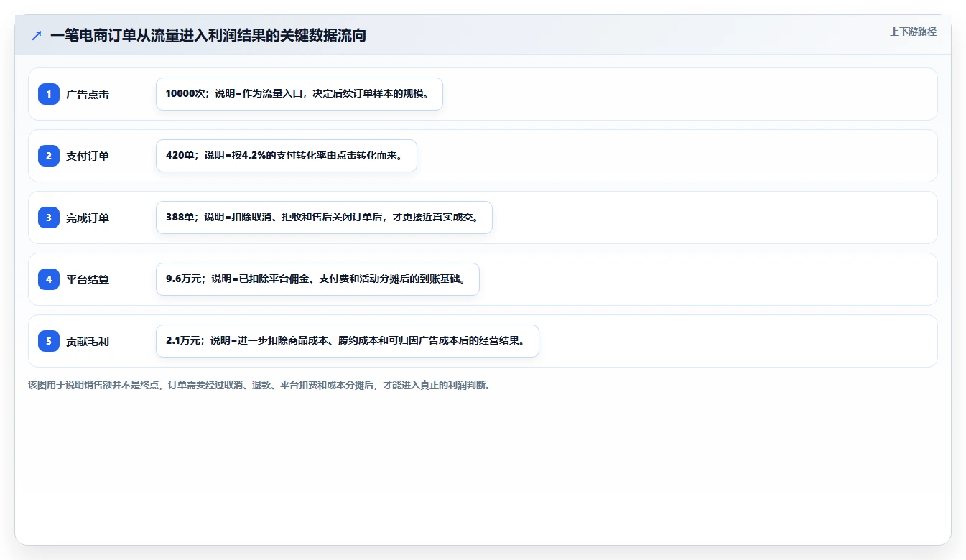Image resolution: width=966 pixels, height=560 pixels.
Task: Click the 广告点击 step label
Action: 88,94
